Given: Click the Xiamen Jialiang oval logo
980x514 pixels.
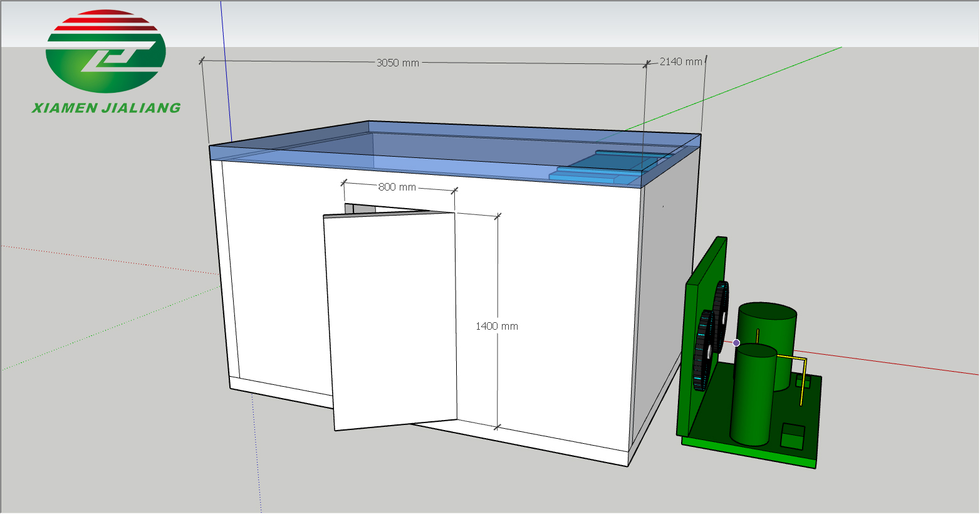Looking at the screenshot, I should pyautogui.click(x=105, y=51).
